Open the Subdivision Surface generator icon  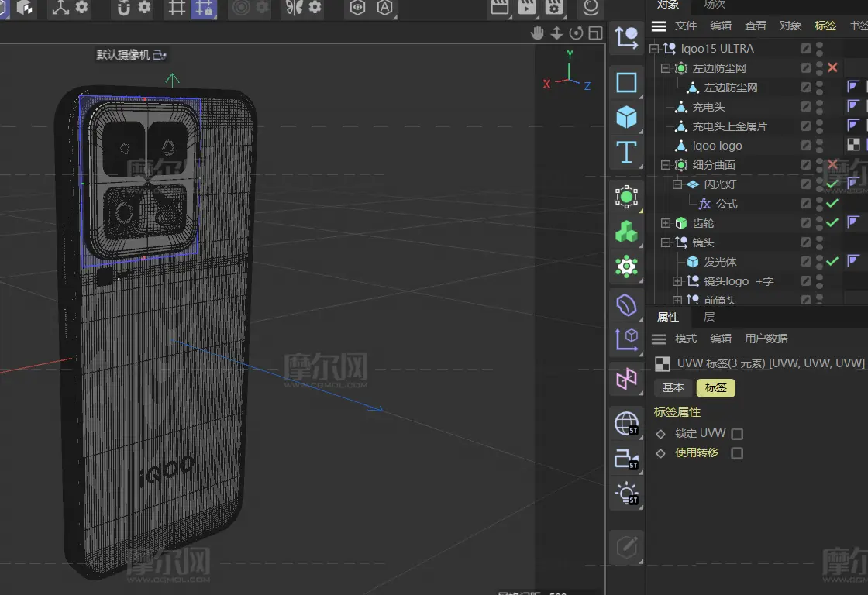pyautogui.click(x=626, y=197)
